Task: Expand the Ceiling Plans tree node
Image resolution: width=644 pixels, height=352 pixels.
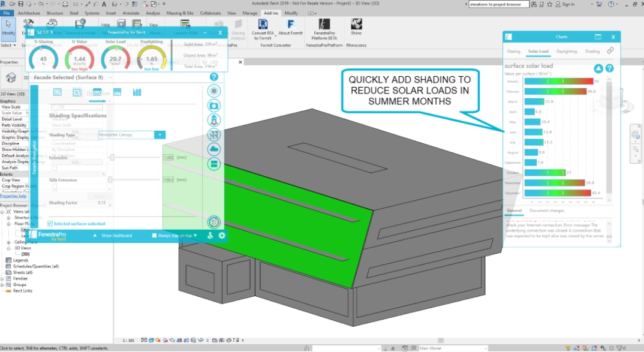Action: (8, 242)
